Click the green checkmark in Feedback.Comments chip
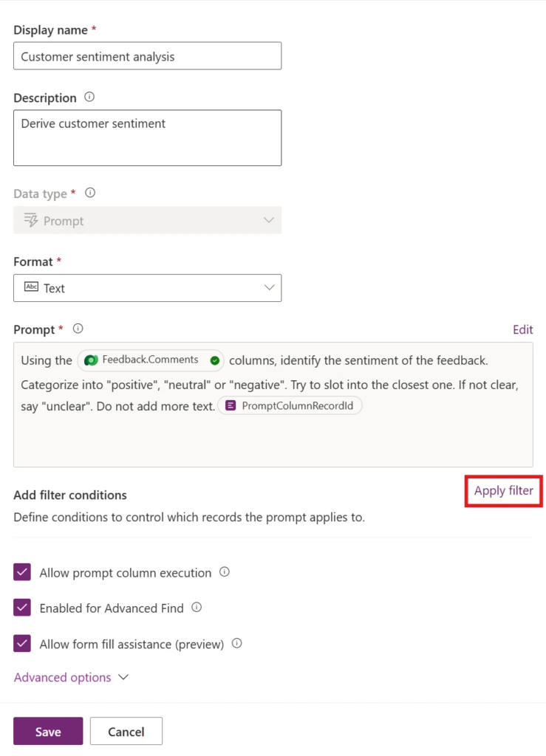Screen dimensions: 546x756 (x=215, y=360)
